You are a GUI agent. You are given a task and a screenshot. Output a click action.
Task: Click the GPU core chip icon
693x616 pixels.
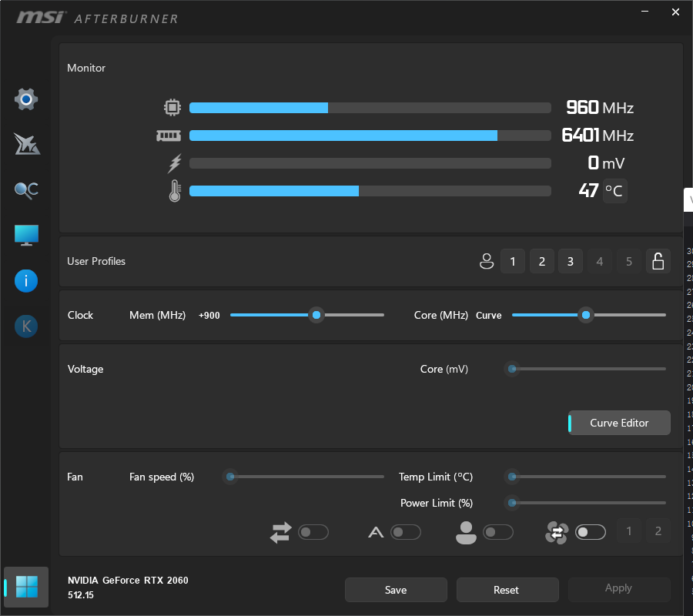tap(172, 107)
